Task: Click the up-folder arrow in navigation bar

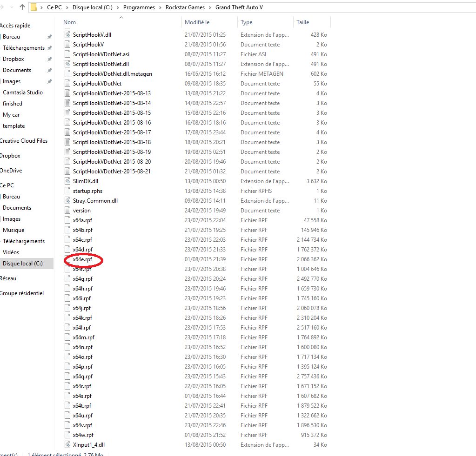Action: click(22, 7)
